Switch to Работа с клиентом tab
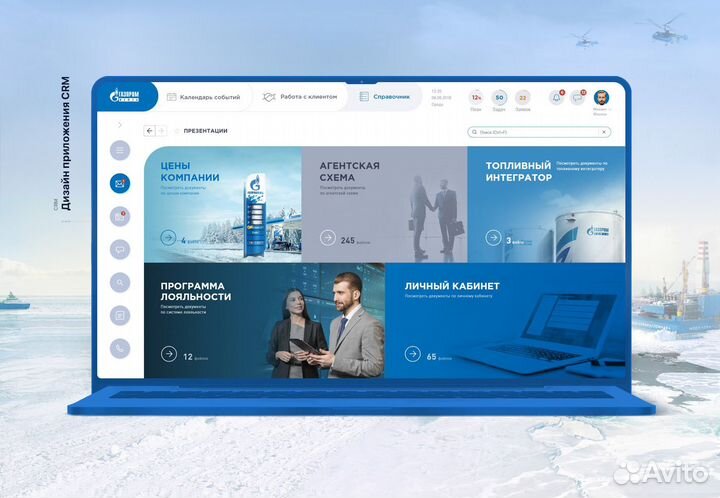 point(299,97)
